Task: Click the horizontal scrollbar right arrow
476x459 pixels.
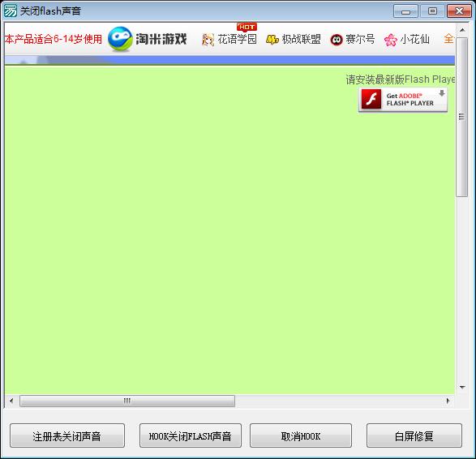Action: point(448,401)
